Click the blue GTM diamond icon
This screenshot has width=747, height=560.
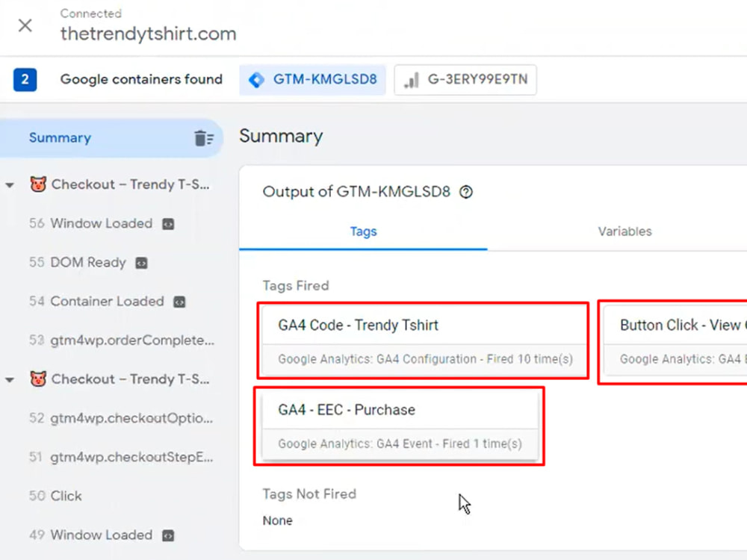(256, 80)
